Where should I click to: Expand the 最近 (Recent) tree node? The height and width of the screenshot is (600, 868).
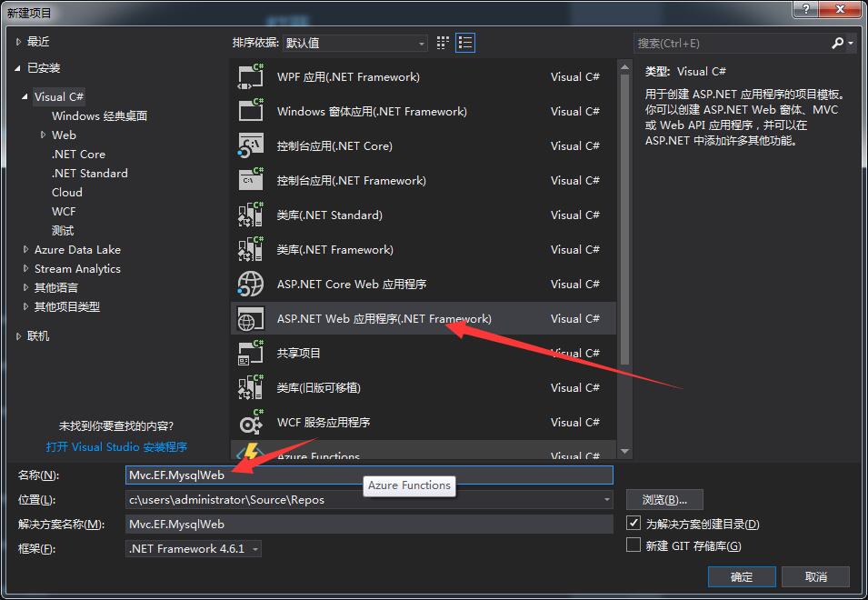tap(18, 42)
